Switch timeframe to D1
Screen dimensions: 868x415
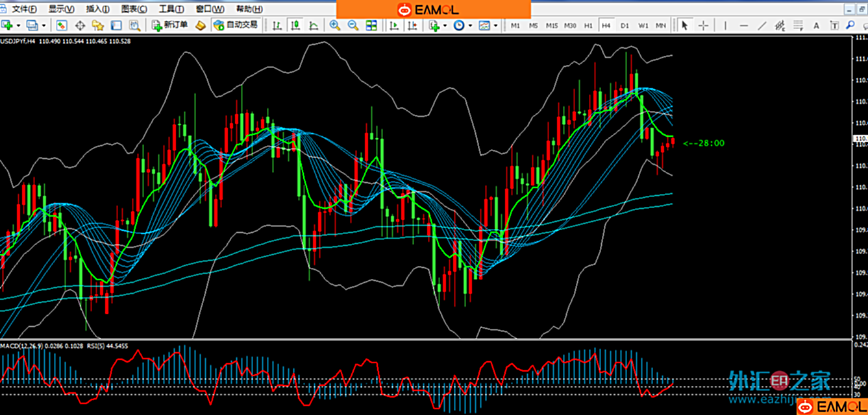point(625,25)
